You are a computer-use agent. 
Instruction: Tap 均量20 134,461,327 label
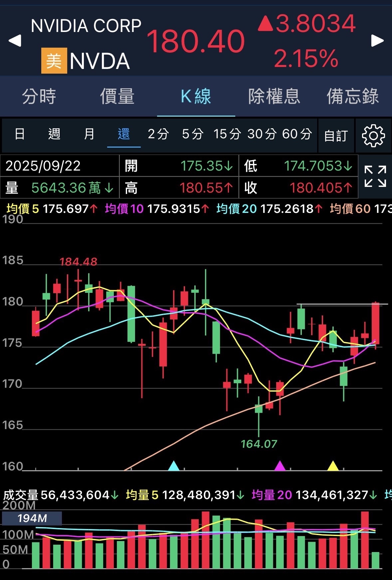[314, 495]
